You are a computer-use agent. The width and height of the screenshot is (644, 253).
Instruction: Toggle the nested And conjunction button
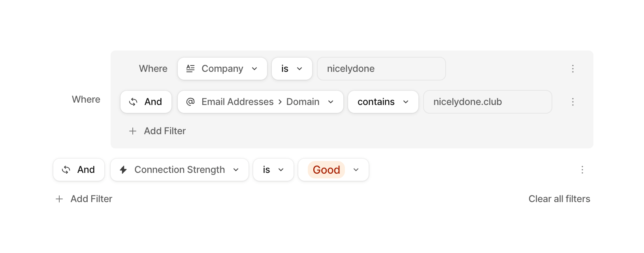pyautogui.click(x=146, y=102)
